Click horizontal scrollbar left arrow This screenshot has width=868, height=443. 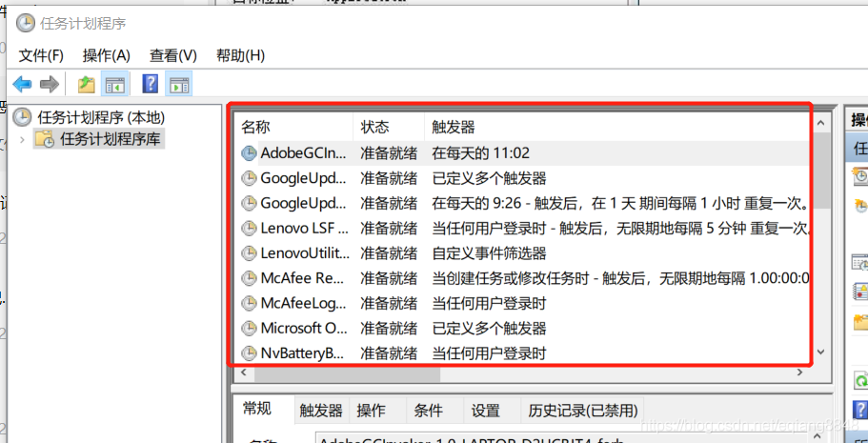click(x=245, y=373)
